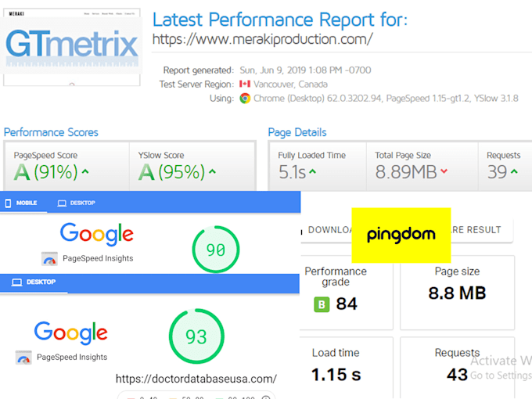Click the Pingdom Performance grade 84
This screenshot has width=532, height=399.
(x=347, y=304)
